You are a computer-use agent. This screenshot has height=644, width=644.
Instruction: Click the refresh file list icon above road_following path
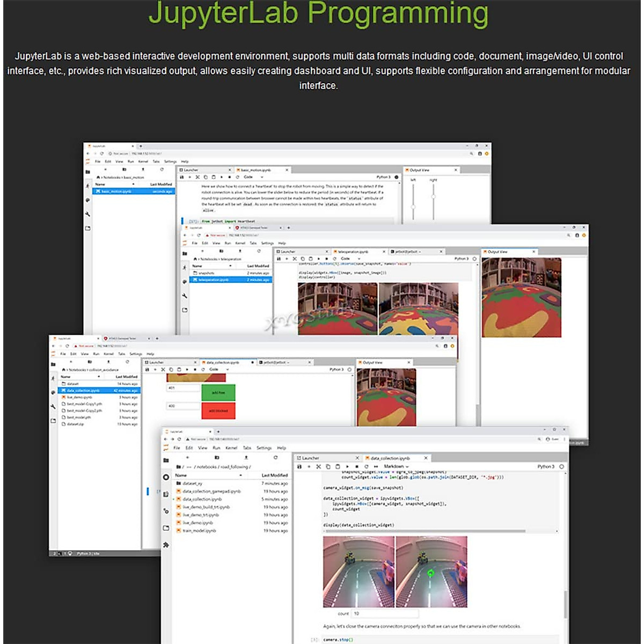click(275, 458)
